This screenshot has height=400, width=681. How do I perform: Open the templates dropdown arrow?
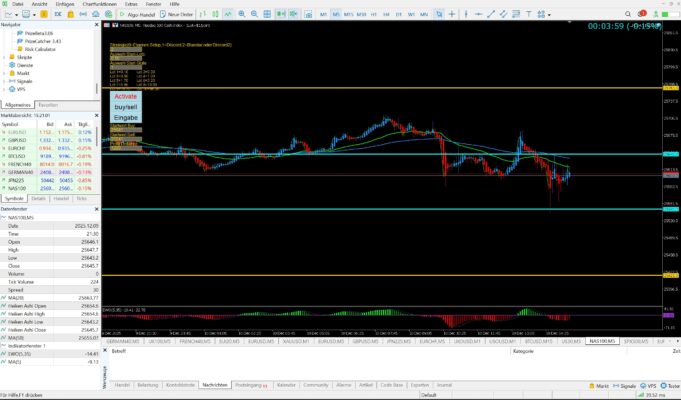(34, 14)
